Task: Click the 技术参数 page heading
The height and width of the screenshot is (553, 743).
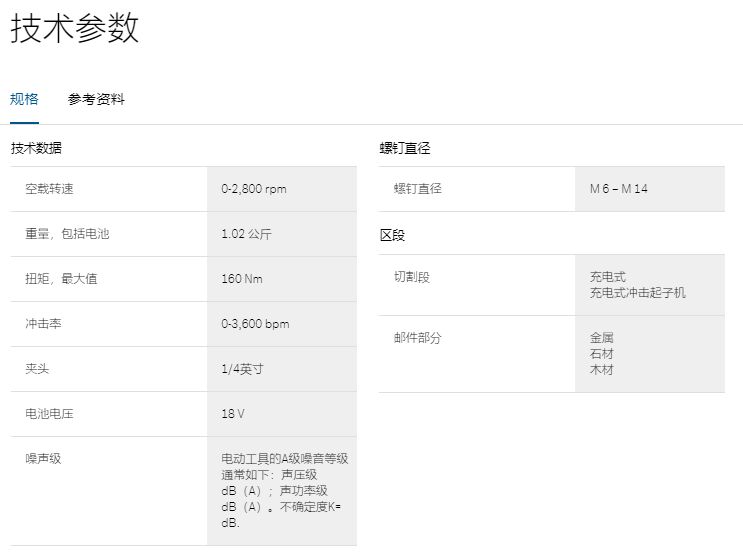Action: (x=75, y=28)
